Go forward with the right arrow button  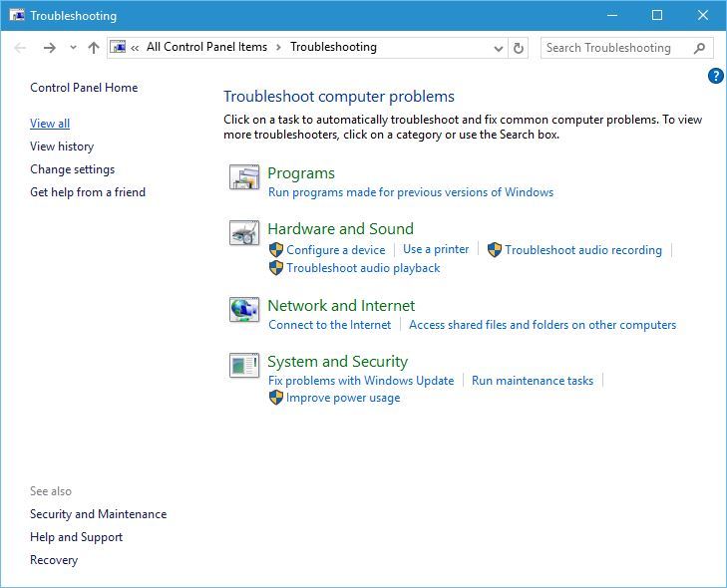pyautogui.click(x=49, y=48)
